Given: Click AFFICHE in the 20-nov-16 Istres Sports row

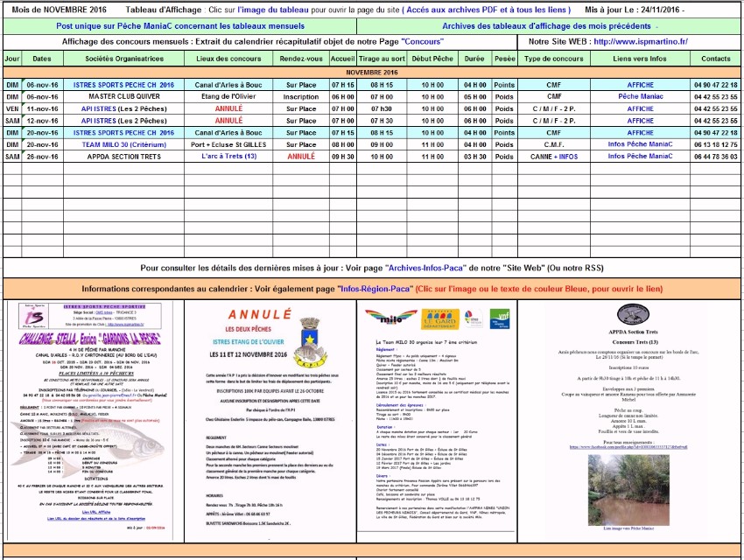Looking at the screenshot, I should [640, 133].
